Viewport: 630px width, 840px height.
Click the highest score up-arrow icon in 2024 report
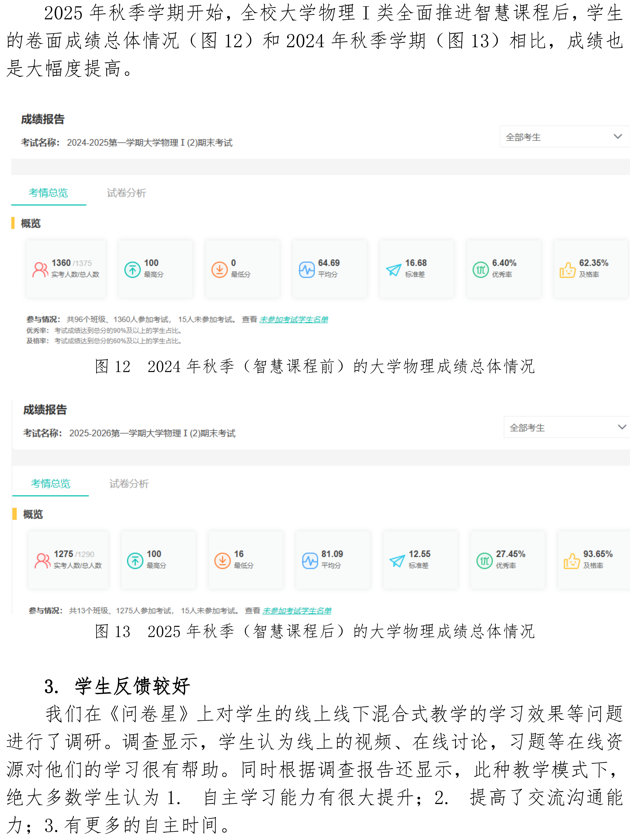click(x=133, y=270)
